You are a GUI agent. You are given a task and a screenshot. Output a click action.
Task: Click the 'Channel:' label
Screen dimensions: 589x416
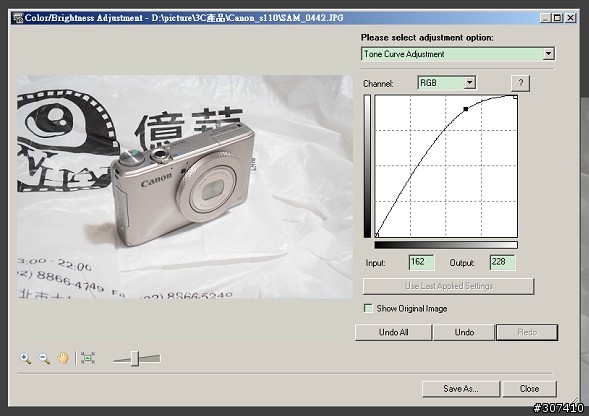coord(378,83)
